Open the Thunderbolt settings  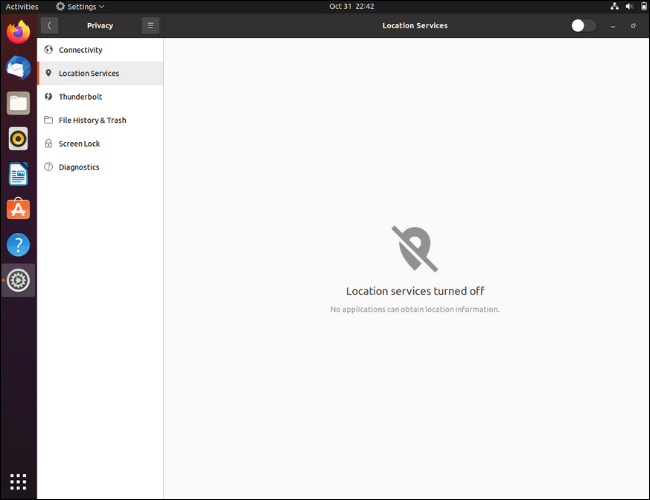(100, 97)
